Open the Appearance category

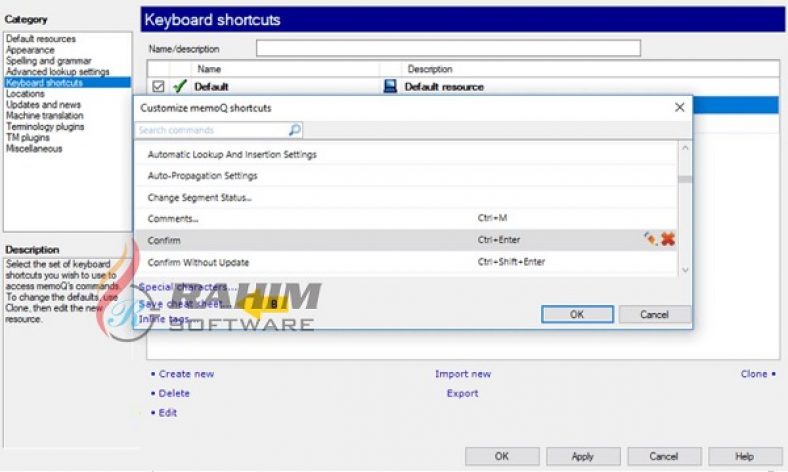(30, 50)
